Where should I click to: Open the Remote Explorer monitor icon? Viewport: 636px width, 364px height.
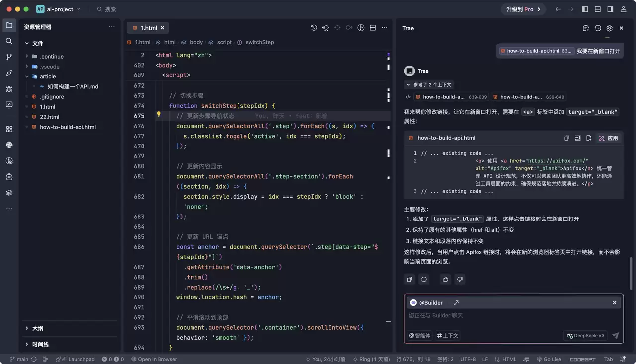[9, 105]
